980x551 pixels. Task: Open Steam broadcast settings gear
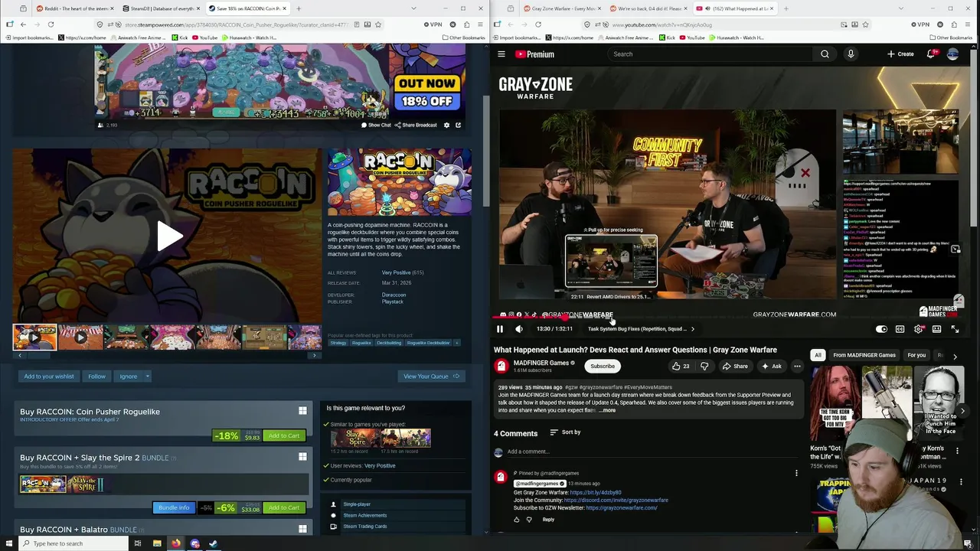coord(446,125)
